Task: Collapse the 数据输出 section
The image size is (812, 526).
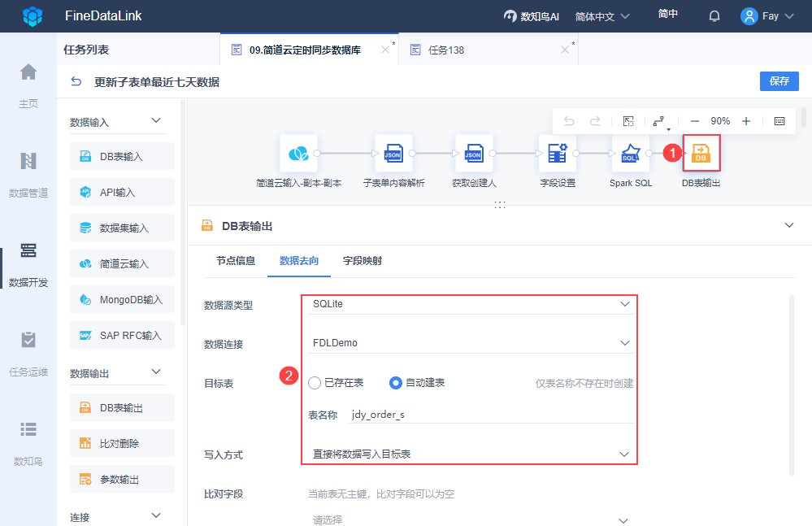Action: [156, 372]
